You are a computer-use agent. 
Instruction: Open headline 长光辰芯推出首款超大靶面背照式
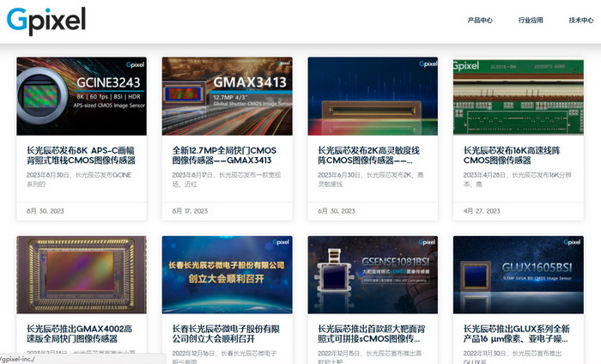pyautogui.click(x=372, y=334)
